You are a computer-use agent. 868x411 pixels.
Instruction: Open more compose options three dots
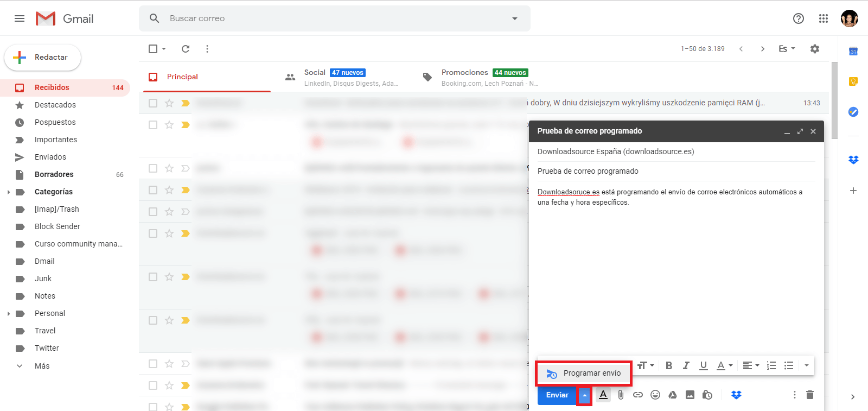point(795,395)
